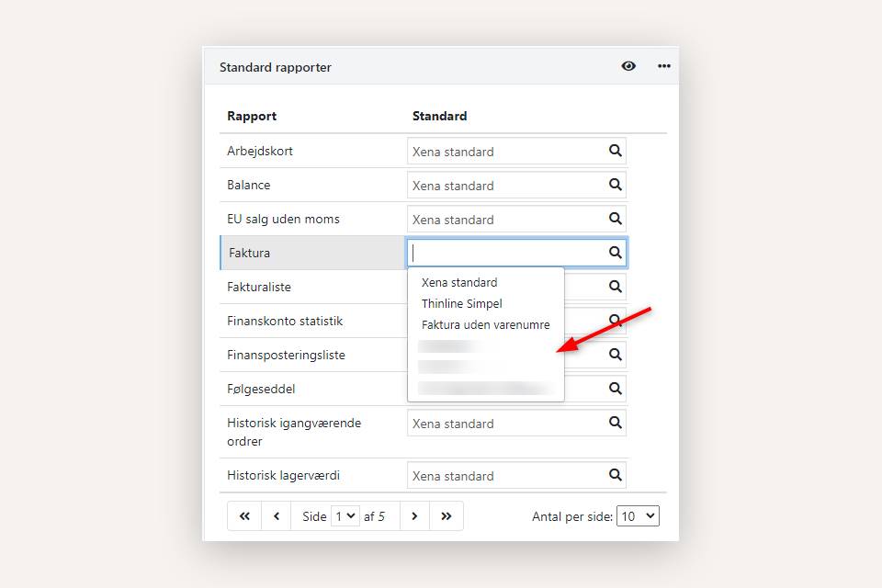This screenshot has height=588, width=882.
Task: Select the Fakturaliste report row
Action: point(259,287)
